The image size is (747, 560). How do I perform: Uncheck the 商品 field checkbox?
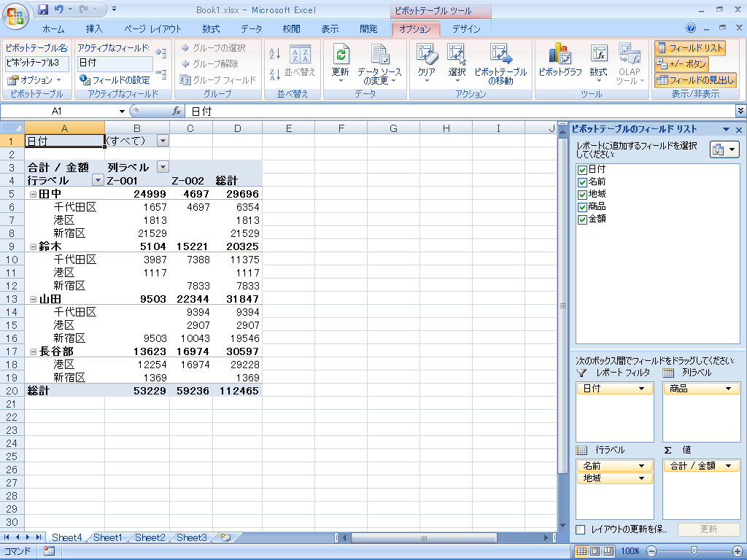pos(582,206)
